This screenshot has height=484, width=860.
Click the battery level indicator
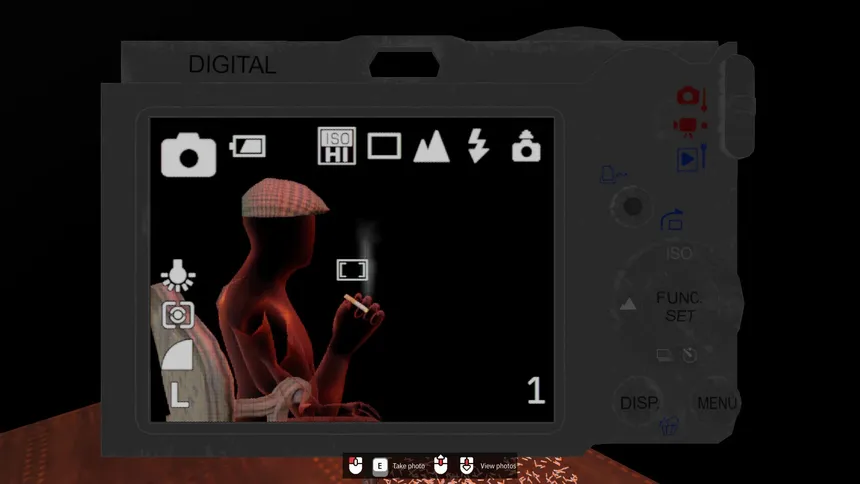248,146
